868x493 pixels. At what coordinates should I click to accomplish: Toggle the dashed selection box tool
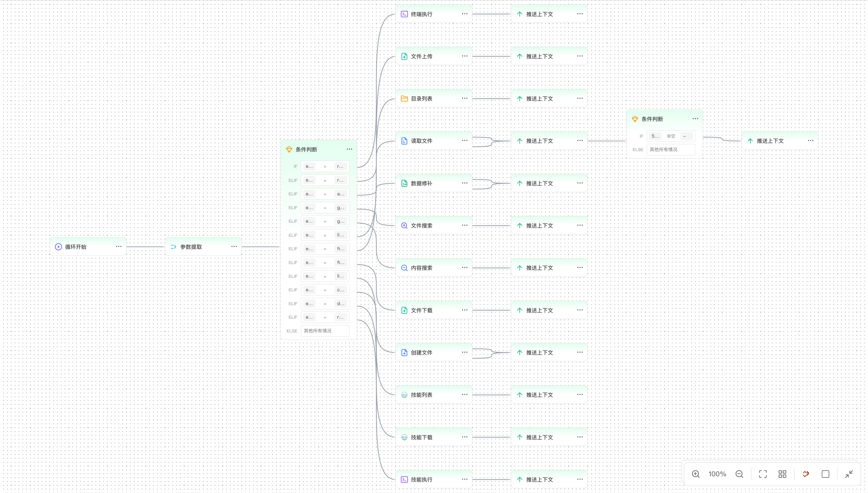(x=826, y=474)
